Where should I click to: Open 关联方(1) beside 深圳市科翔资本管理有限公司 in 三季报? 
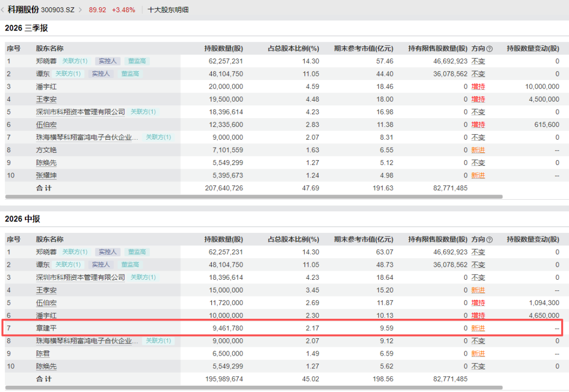point(143,112)
